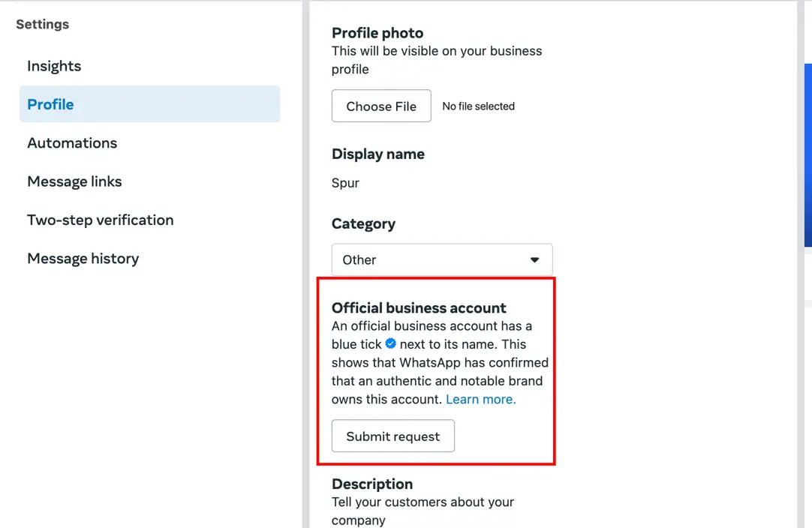
Task: Click the No file selected text
Action: (478, 106)
